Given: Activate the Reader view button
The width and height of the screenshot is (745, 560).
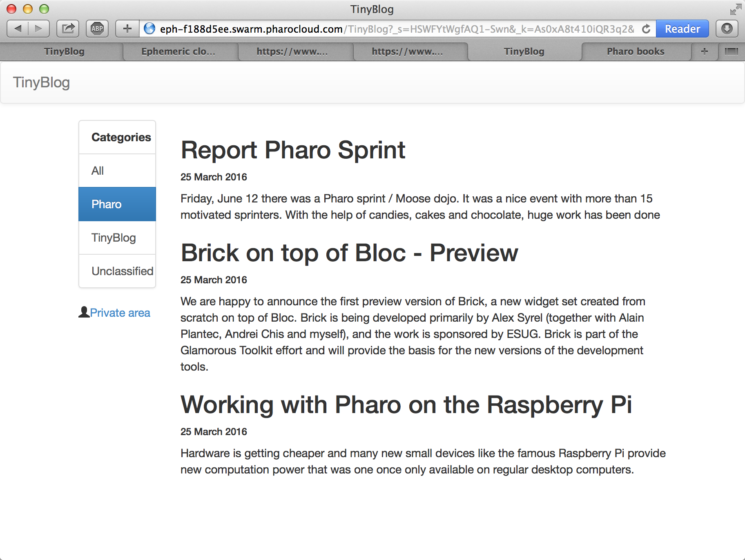Looking at the screenshot, I should pyautogui.click(x=682, y=29).
